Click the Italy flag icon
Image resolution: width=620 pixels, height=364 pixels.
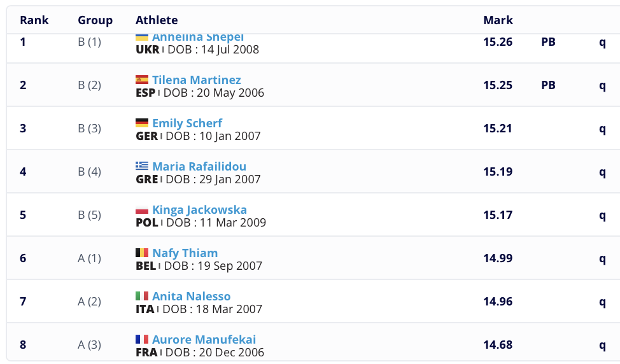pos(142,297)
